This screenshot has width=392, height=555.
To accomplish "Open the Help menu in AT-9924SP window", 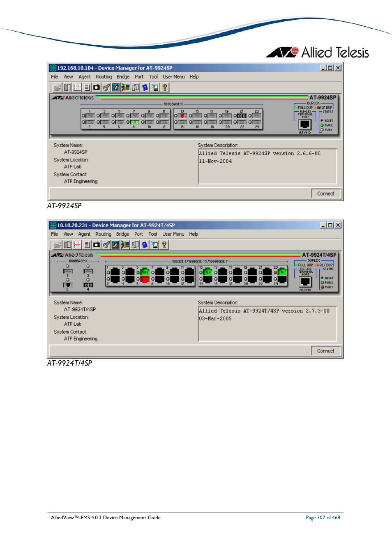I will tap(194, 77).
